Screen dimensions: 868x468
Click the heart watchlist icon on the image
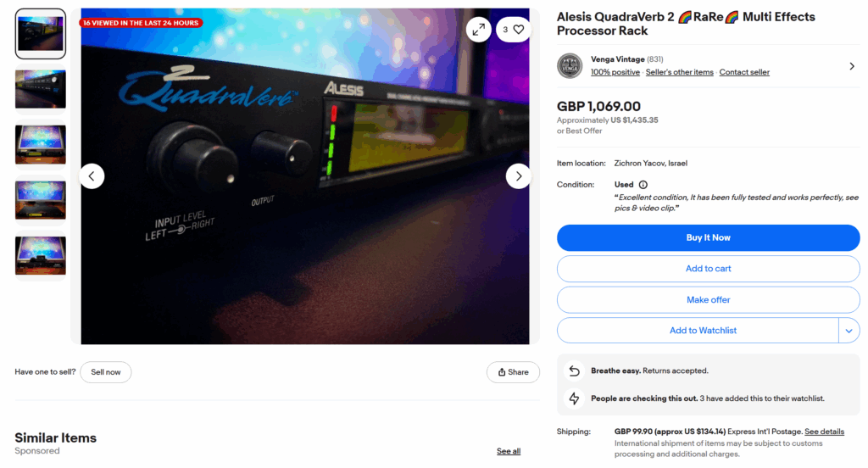click(518, 30)
